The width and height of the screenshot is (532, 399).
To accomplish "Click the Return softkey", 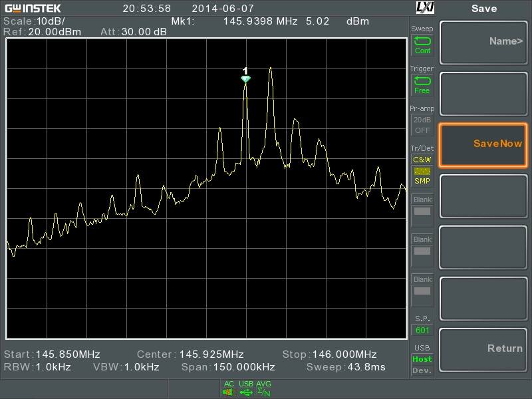I will click(x=483, y=350).
